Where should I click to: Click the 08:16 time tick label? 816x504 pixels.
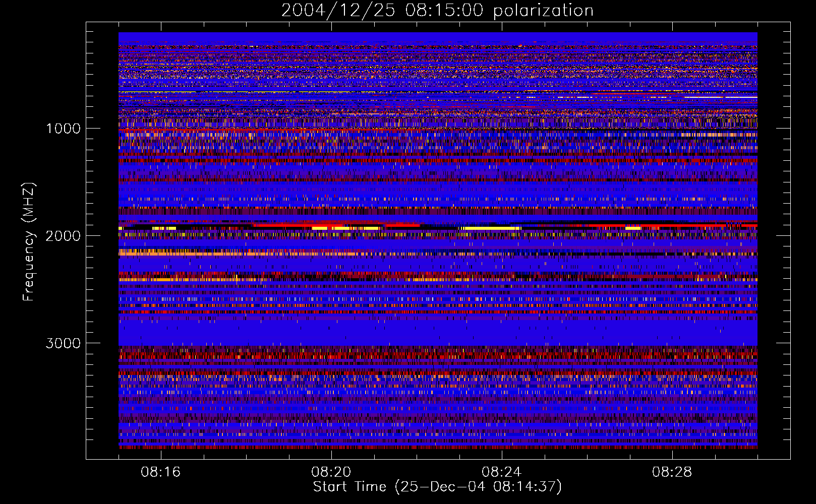(x=161, y=472)
